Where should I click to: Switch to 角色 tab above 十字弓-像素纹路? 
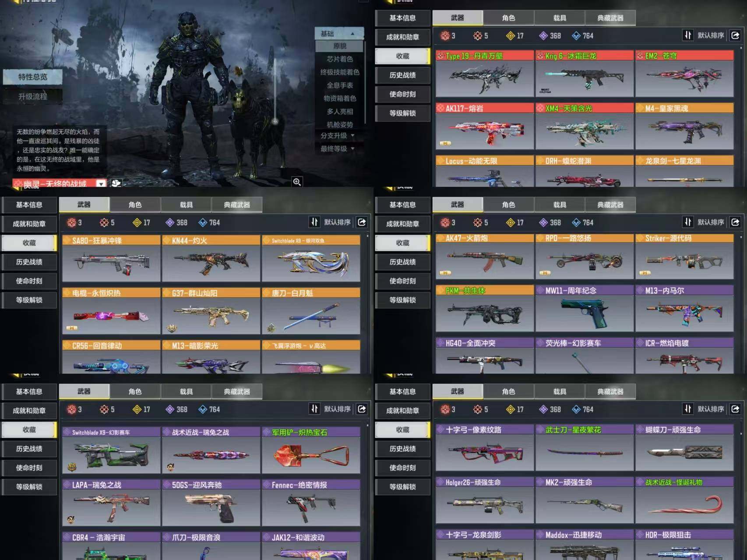point(508,391)
